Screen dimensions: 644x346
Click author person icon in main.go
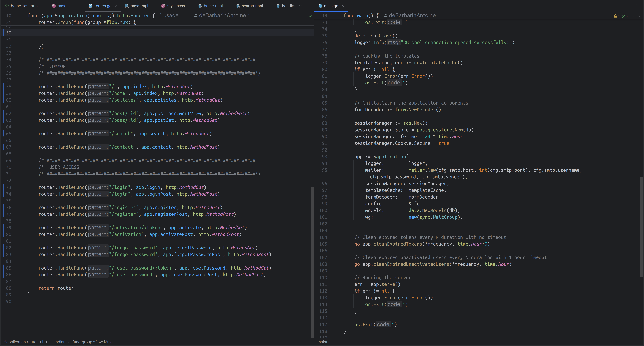386,15
